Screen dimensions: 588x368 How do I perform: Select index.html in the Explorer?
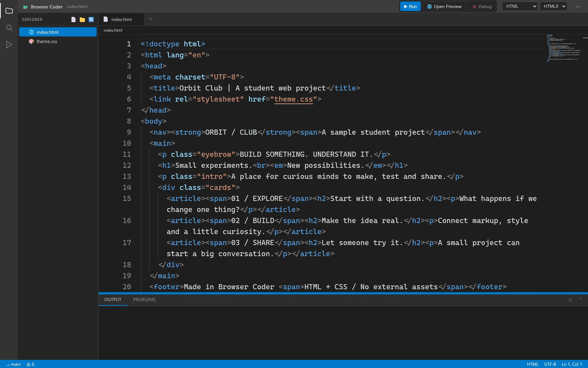pyautogui.click(x=58, y=32)
